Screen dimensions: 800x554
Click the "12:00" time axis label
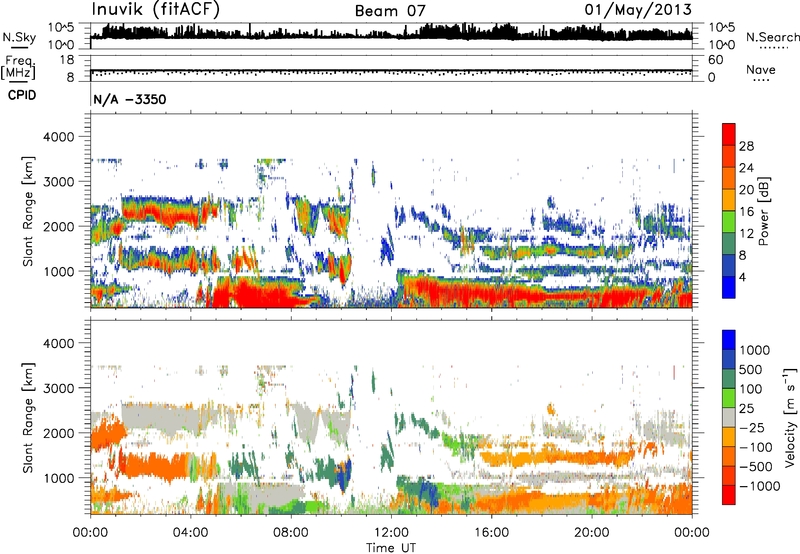391,533
